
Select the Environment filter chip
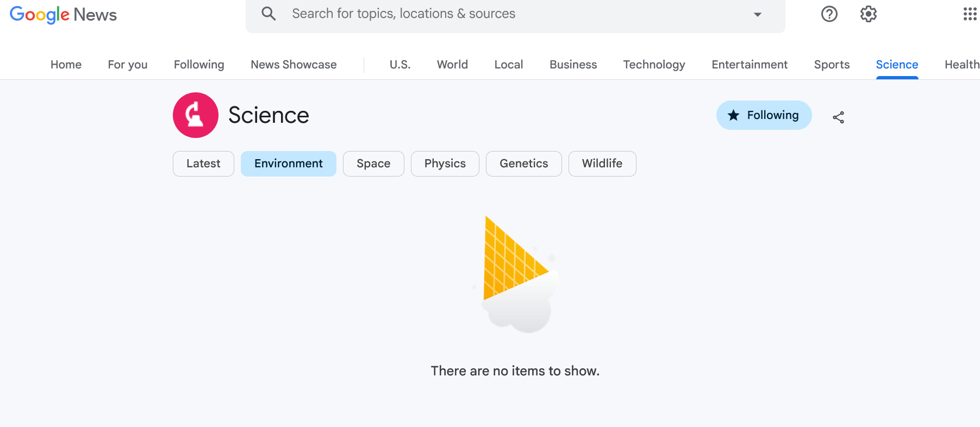coord(288,164)
